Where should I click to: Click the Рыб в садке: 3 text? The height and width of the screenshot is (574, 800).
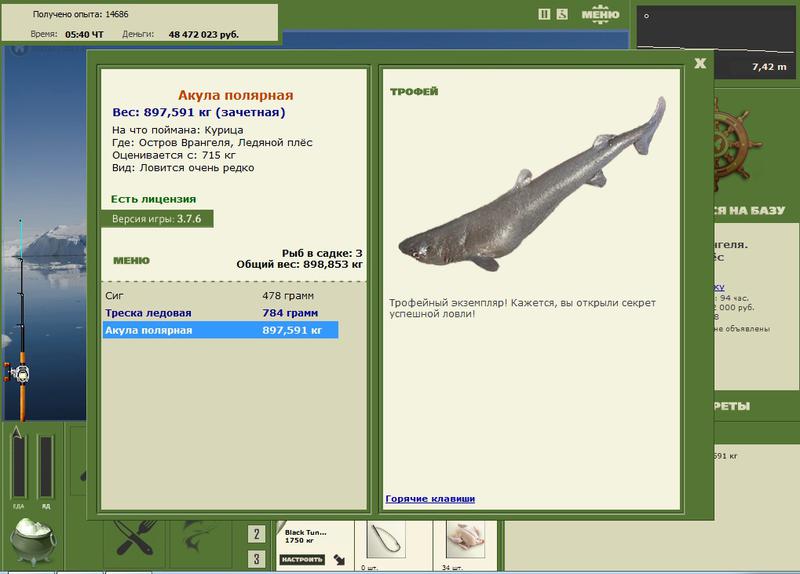322,253
